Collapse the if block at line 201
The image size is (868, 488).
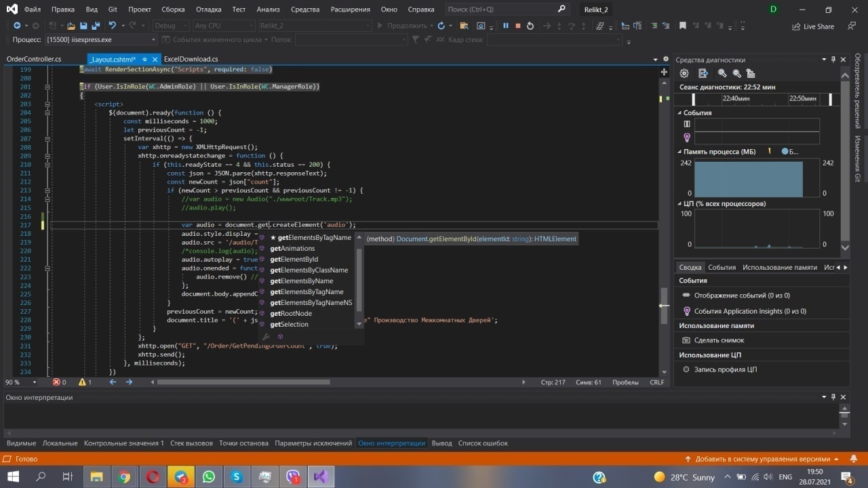pos(47,87)
